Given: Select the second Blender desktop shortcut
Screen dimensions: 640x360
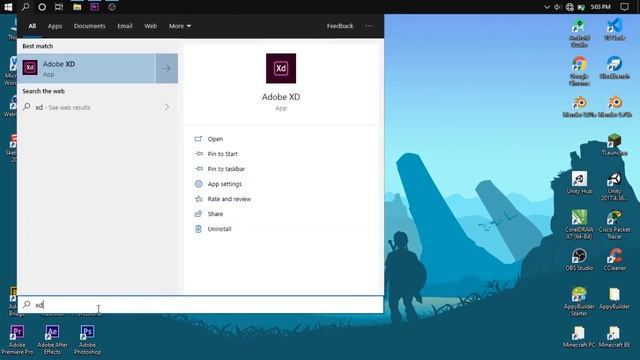Looking at the screenshot, I should (615, 106).
